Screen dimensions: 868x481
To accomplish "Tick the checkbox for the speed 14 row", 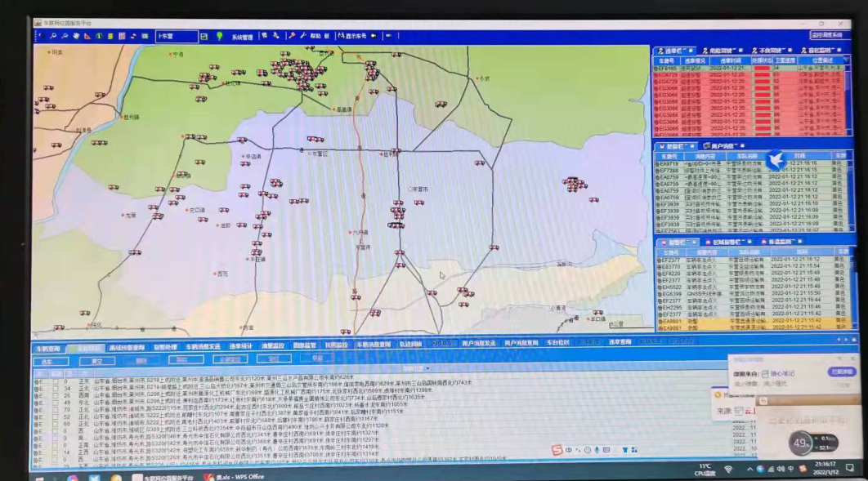I will (56, 452).
